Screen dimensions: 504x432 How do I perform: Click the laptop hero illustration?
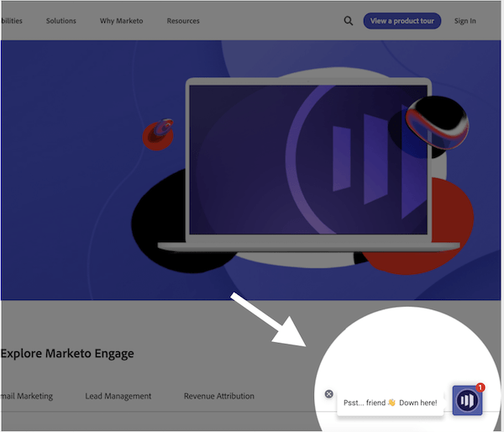tap(308, 164)
